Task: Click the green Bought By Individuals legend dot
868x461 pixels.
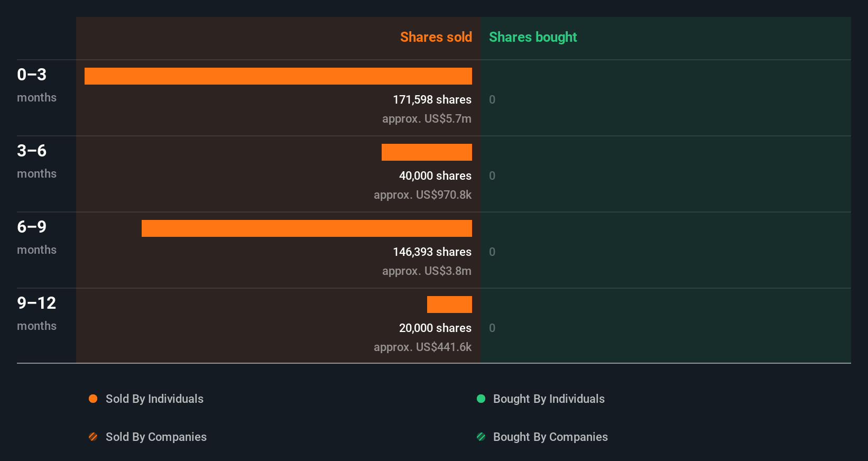Action: click(481, 399)
